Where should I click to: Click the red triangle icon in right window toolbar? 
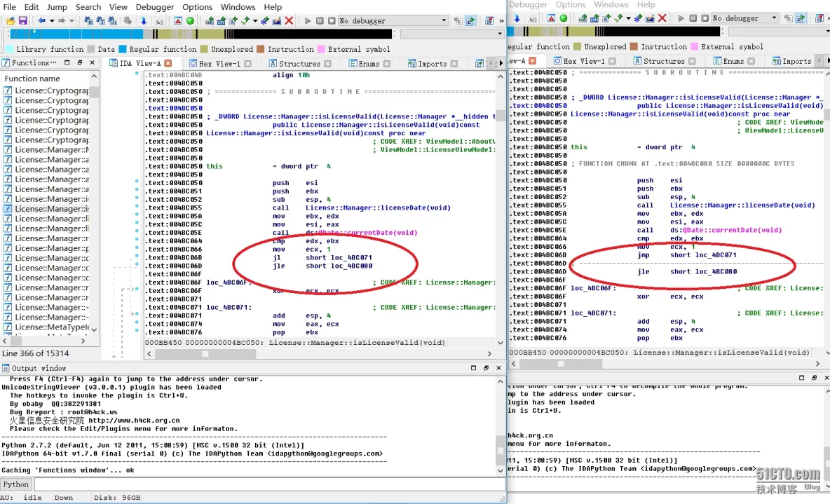(551, 18)
